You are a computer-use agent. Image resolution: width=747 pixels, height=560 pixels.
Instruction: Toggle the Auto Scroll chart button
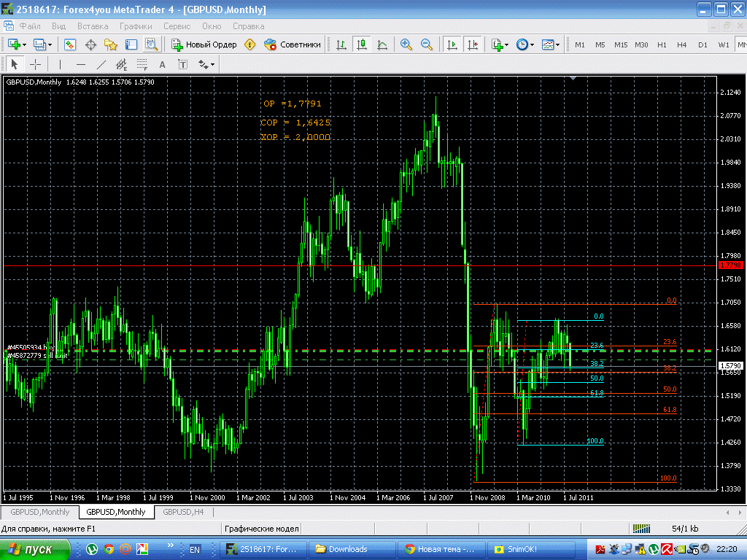click(x=452, y=44)
